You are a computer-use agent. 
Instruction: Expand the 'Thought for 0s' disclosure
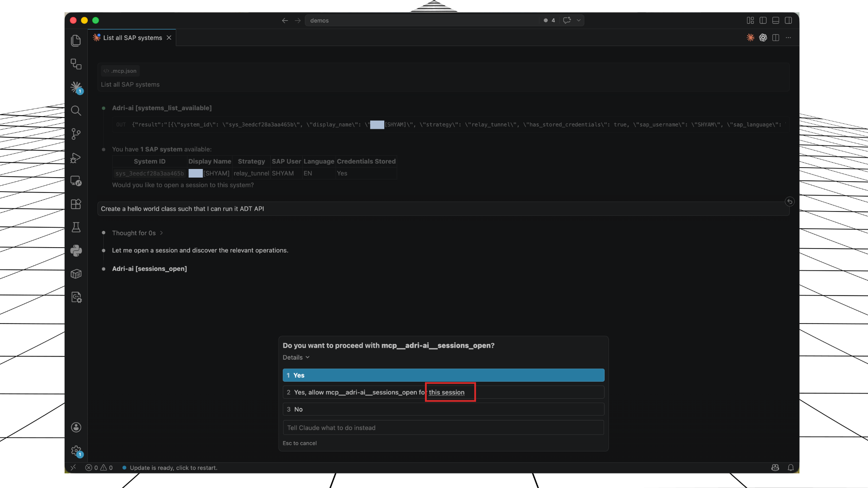(137, 233)
